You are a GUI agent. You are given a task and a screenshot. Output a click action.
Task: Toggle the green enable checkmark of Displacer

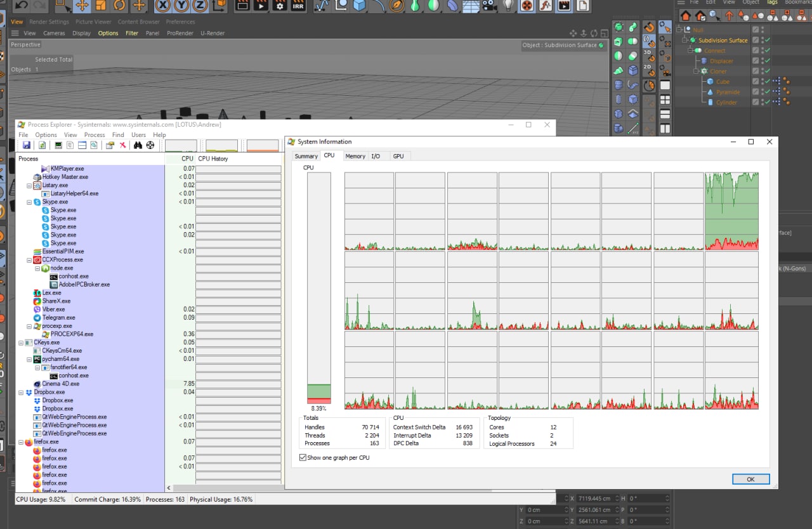point(768,61)
